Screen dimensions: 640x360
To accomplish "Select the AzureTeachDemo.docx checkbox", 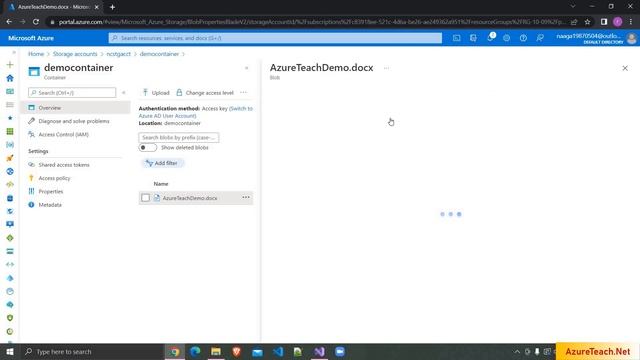I will [145, 198].
